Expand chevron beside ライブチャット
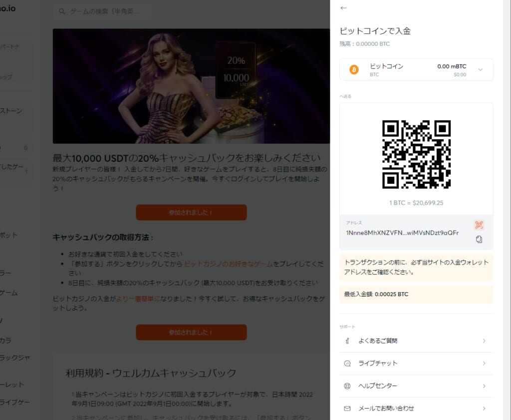 484,364
